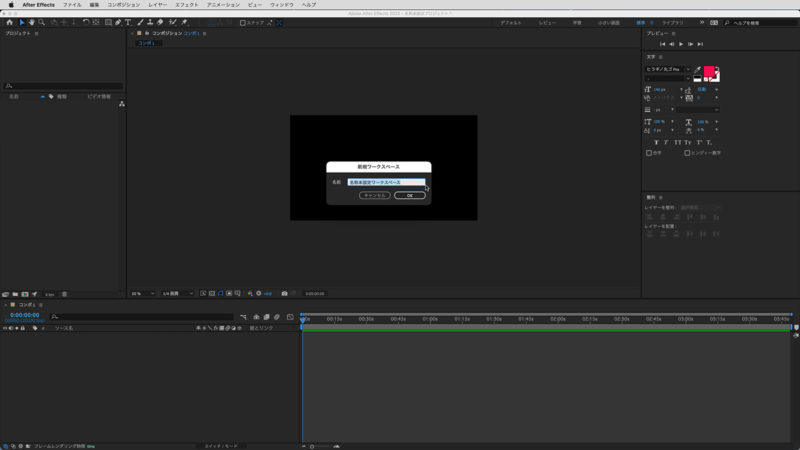Click キャンセル in the workspace dialog
This screenshot has height=450, width=800.
pos(375,195)
